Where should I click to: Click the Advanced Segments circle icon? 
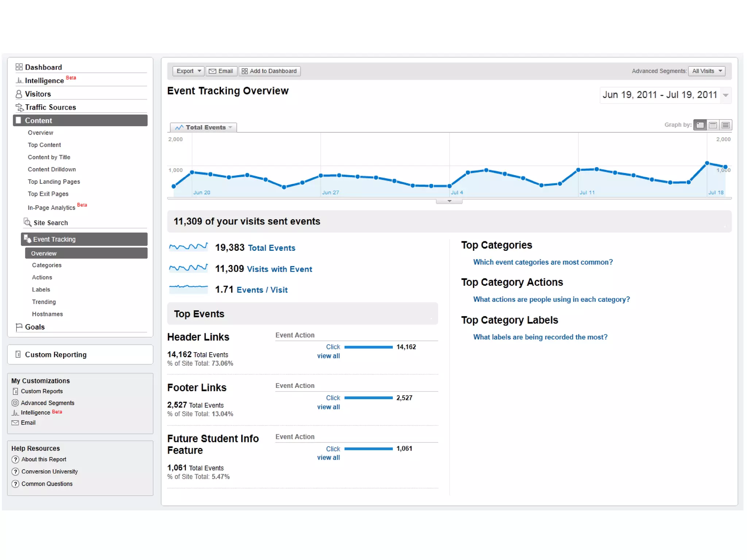click(x=15, y=403)
